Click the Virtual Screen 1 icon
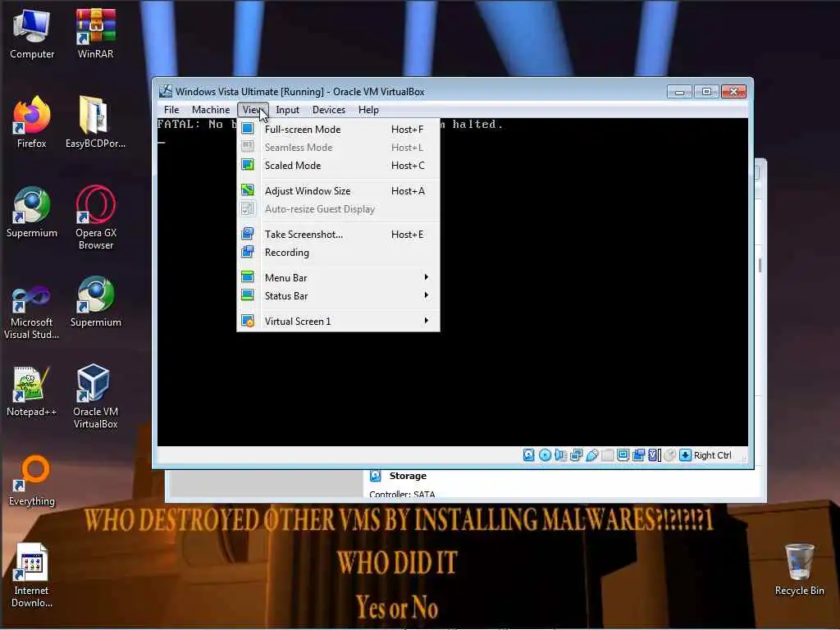 248,321
